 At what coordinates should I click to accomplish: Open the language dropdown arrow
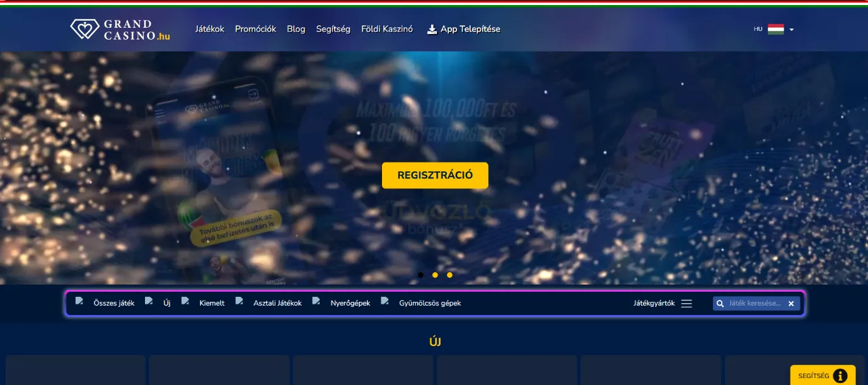point(792,30)
